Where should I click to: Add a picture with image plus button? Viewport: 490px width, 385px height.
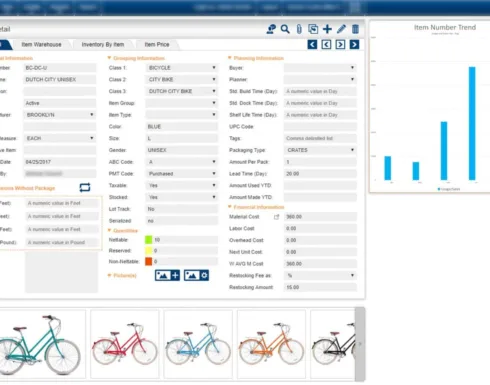click(167, 275)
